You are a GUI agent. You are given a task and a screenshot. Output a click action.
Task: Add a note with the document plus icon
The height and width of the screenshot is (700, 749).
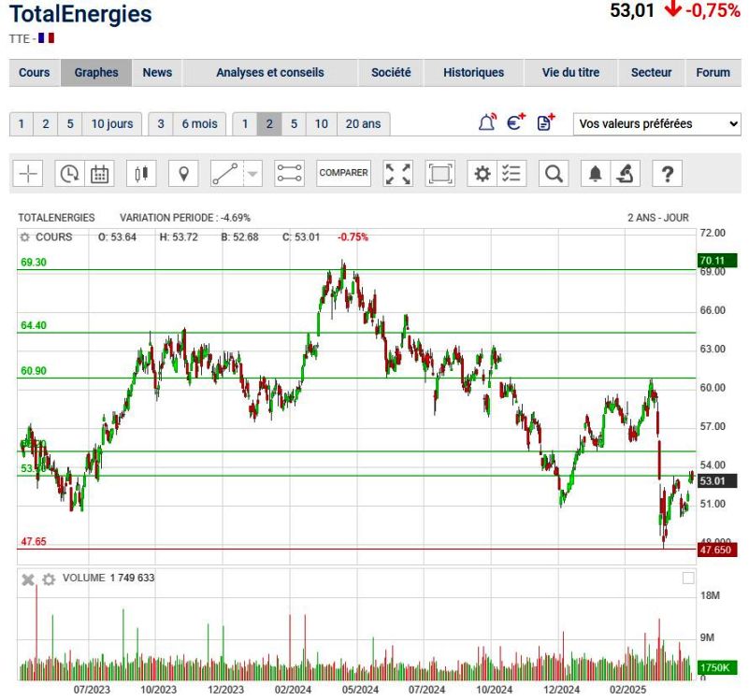coord(545,122)
